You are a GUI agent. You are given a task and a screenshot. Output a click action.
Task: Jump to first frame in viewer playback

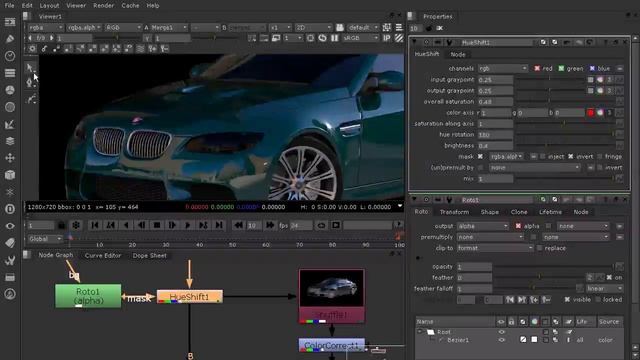coord(95,225)
